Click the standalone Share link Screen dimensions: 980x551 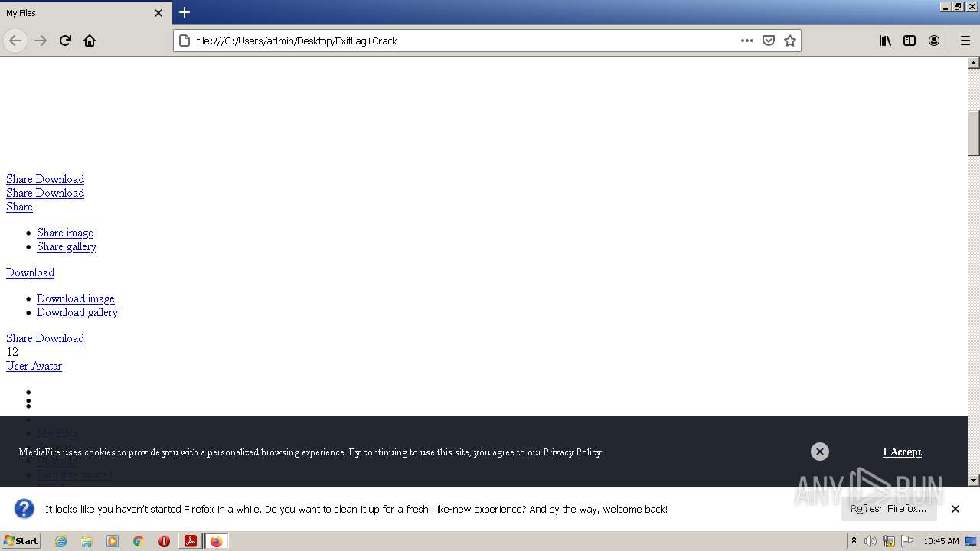point(19,207)
